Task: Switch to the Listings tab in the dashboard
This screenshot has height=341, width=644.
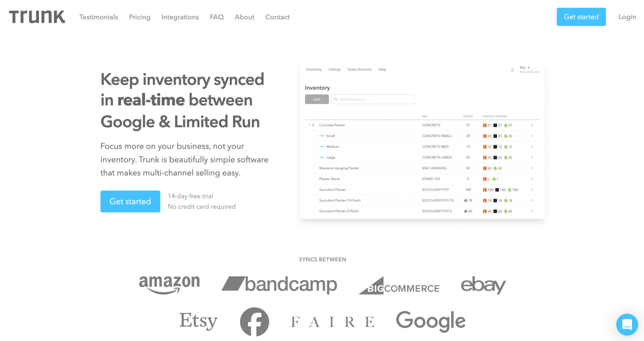Action: click(334, 69)
